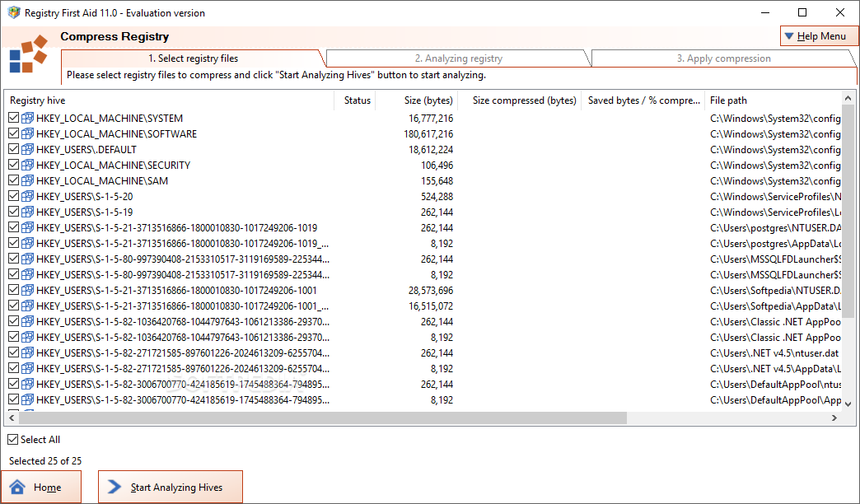Screen dimensions: 860x504
Task: Click the Registry First Aid app logo
Action: (28, 54)
